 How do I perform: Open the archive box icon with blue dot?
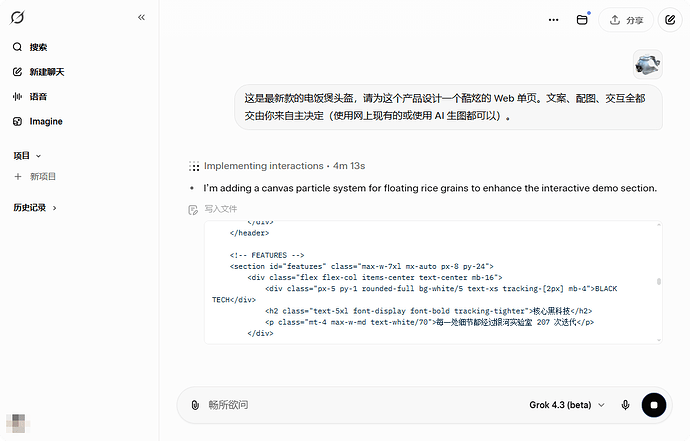(x=582, y=20)
